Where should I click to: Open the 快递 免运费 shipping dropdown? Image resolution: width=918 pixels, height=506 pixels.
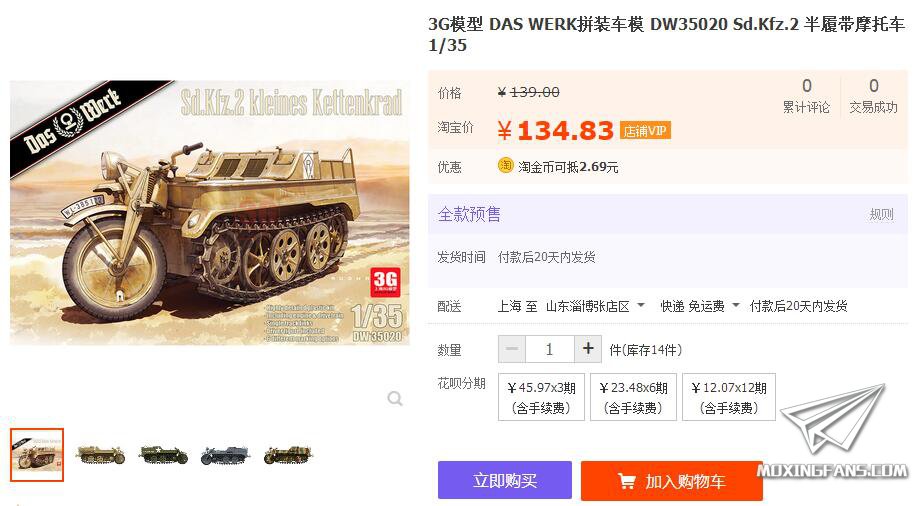(700, 306)
